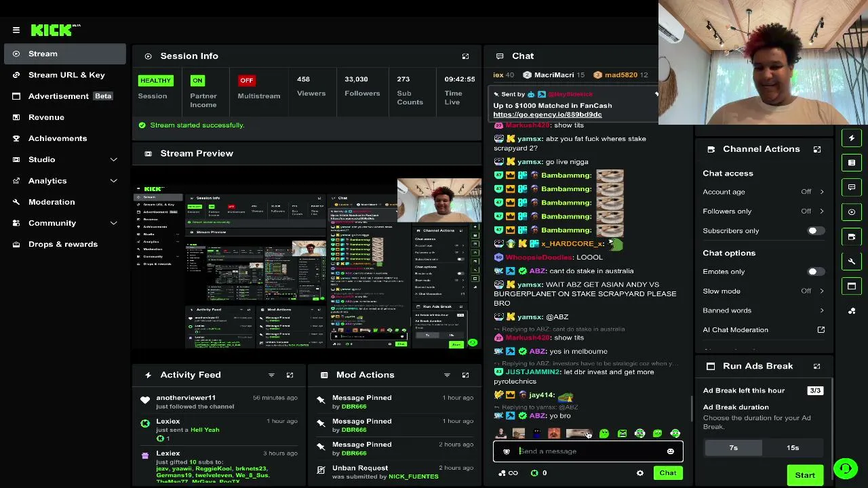The image size is (868, 488).
Task: Click the wrench icon in the right rail
Action: 852,261
